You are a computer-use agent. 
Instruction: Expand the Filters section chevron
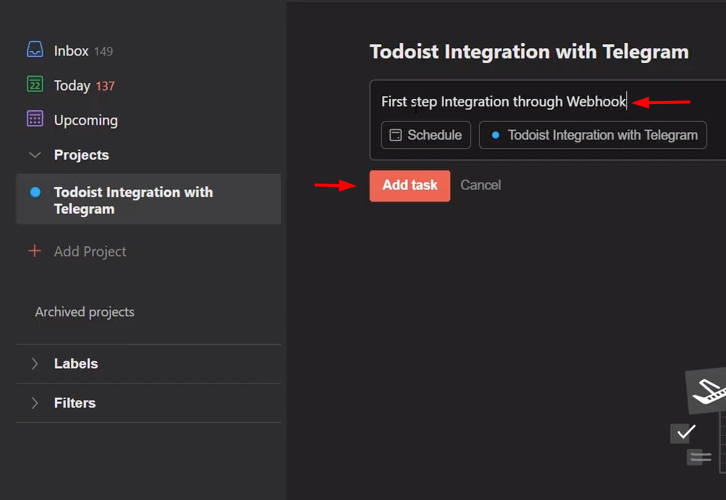click(x=35, y=403)
